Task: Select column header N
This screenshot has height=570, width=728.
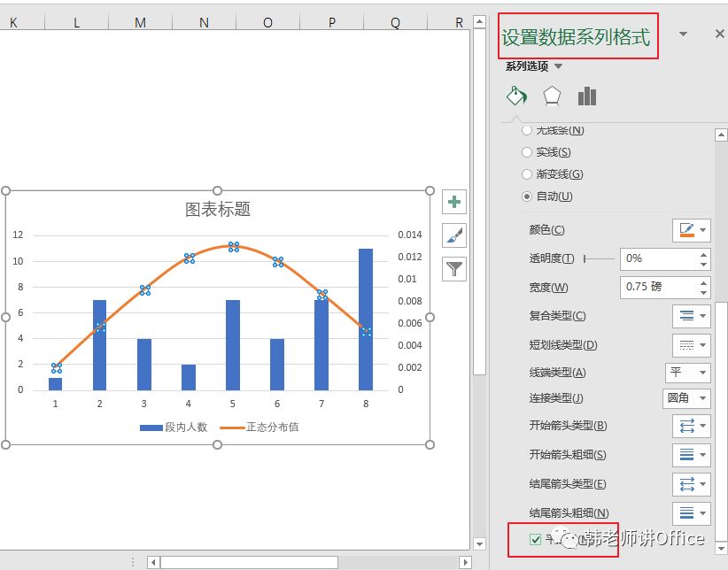Action: point(204,22)
